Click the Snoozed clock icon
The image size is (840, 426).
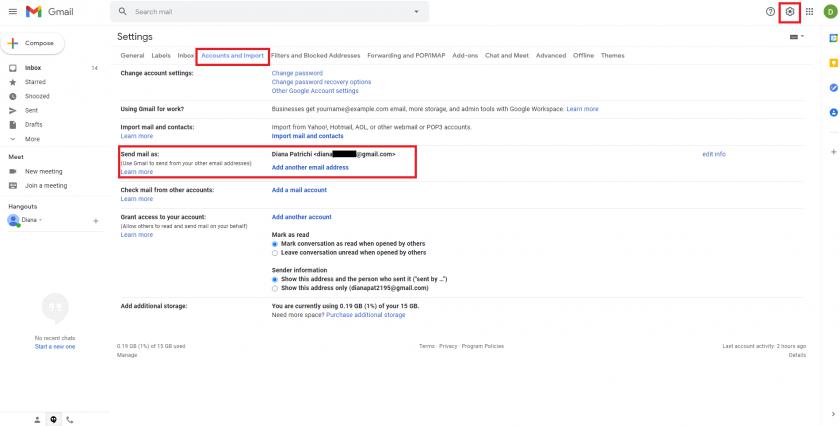[x=13, y=96]
